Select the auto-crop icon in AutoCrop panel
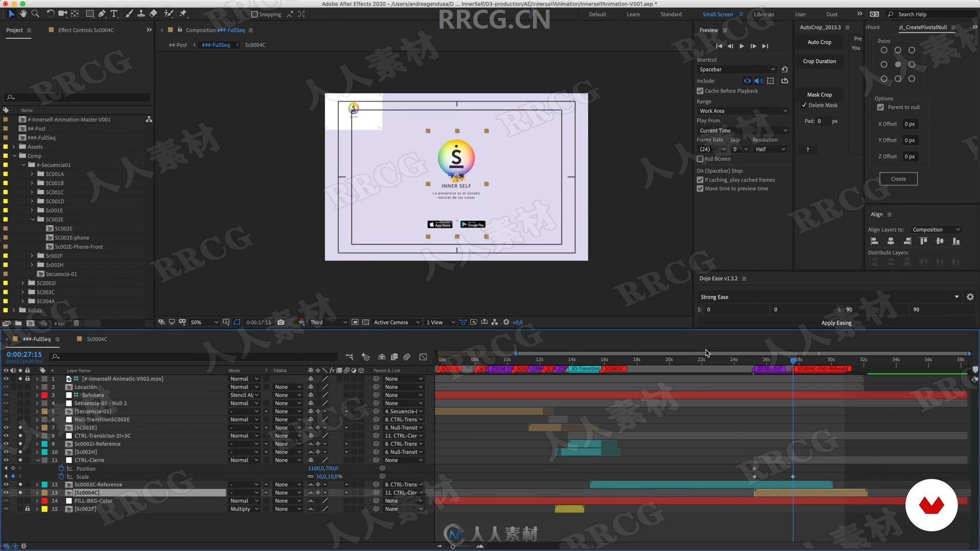 tap(820, 42)
